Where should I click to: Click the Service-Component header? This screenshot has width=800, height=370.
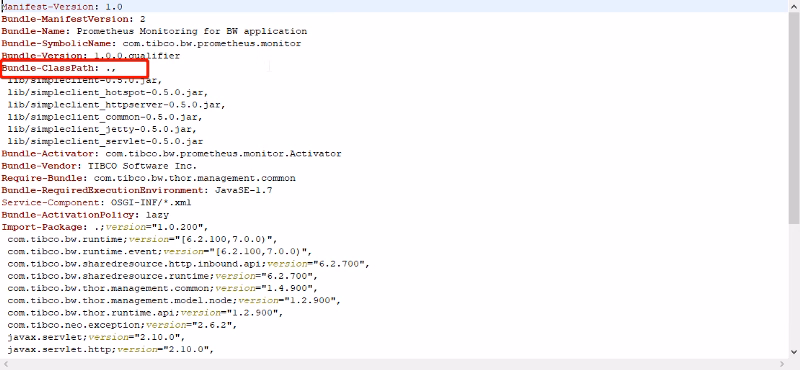tap(53, 203)
